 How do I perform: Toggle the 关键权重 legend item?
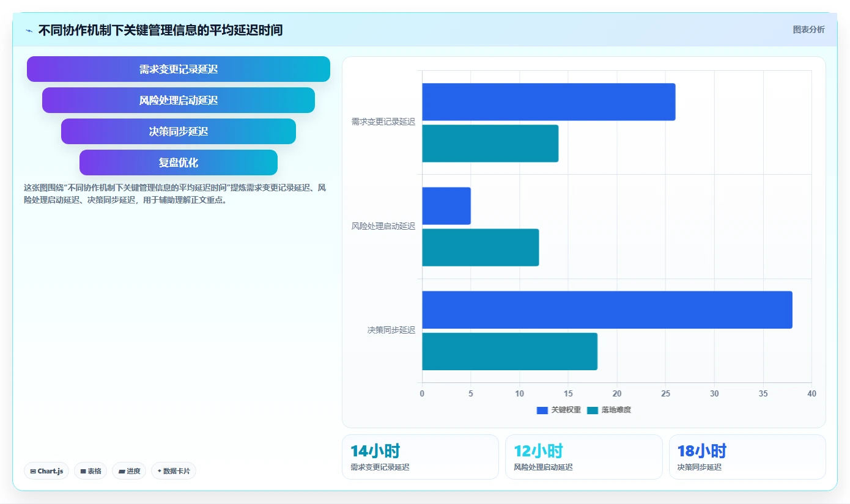(559, 410)
